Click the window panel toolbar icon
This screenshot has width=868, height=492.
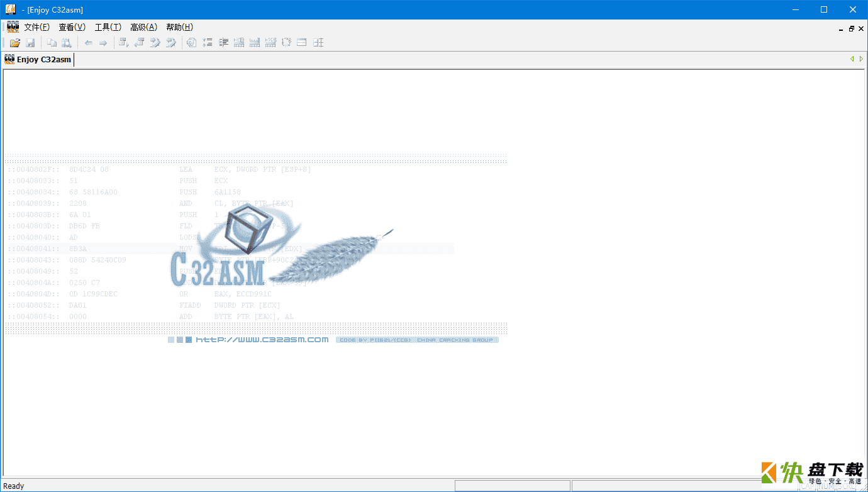302,43
